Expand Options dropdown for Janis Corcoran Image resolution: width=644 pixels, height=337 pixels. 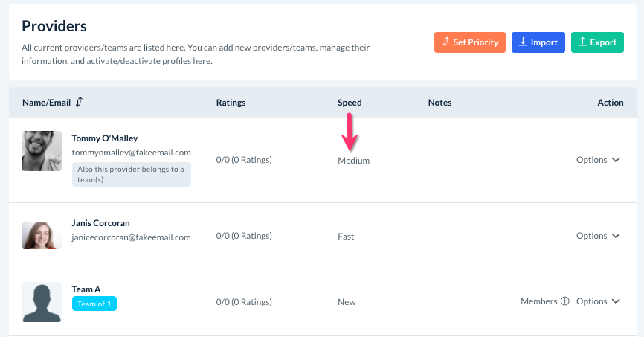click(x=598, y=236)
